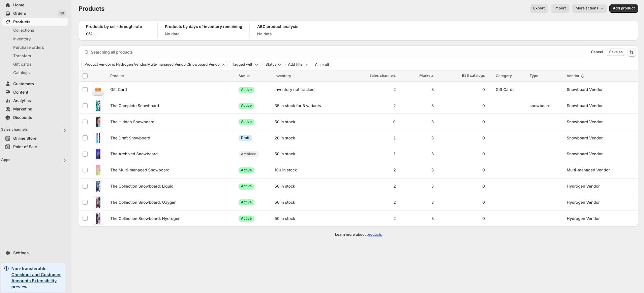644x293 pixels.
Task: Click the Save as button
Action: click(x=616, y=52)
